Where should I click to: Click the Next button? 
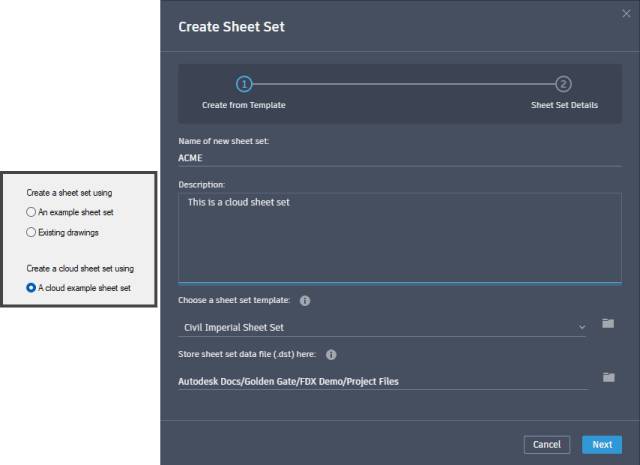click(x=602, y=445)
